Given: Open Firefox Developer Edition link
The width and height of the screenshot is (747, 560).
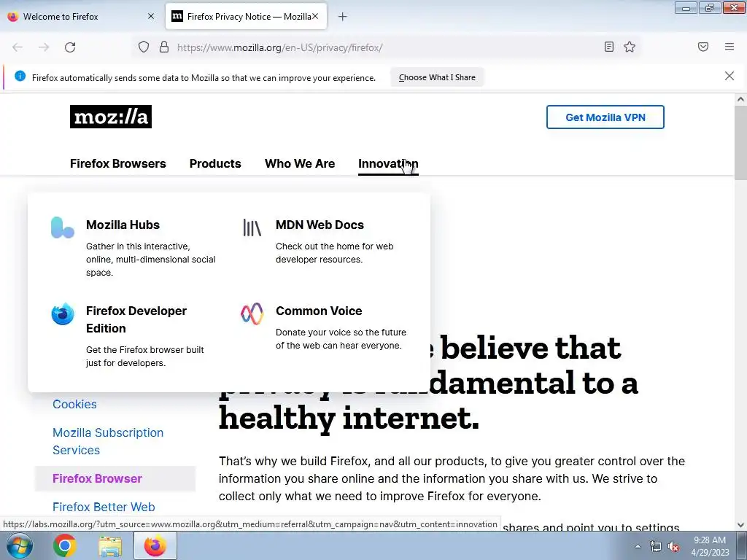Looking at the screenshot, I should (136, 319).
